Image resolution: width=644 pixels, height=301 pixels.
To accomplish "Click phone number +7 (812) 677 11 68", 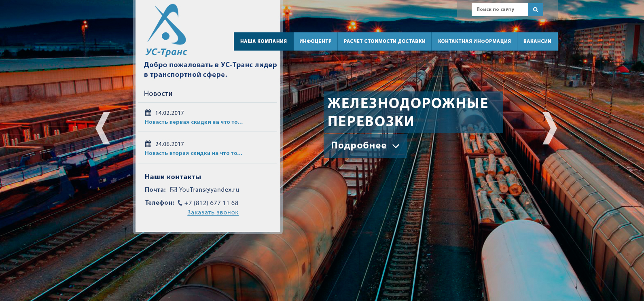I will 212,203.
